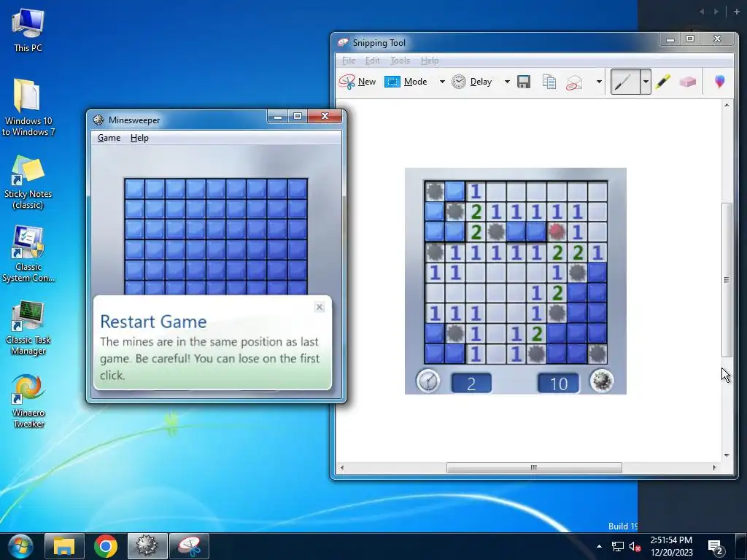Select the Classic System Control shortcut
The image size is (747, 560).
click(28, 254)
